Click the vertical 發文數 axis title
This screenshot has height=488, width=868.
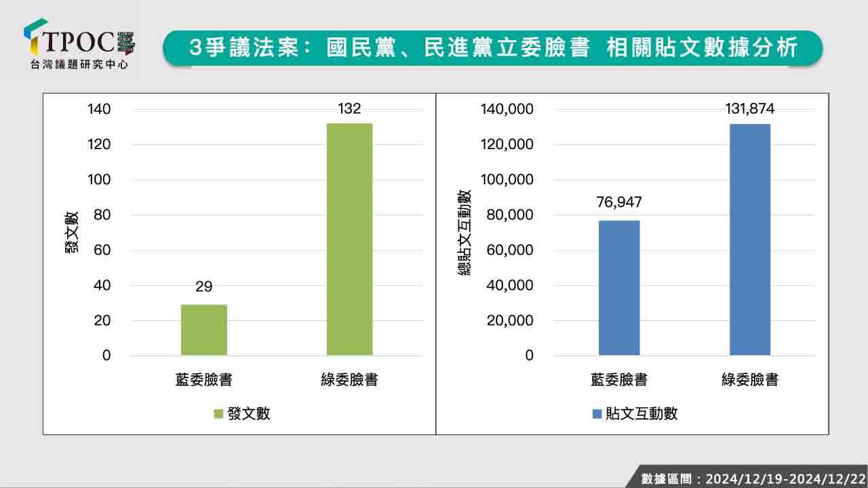[x=71, y=232]
